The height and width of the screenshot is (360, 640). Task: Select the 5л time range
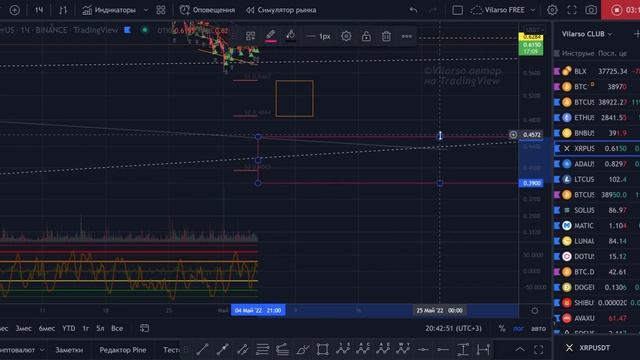click(x=100, y=328)
